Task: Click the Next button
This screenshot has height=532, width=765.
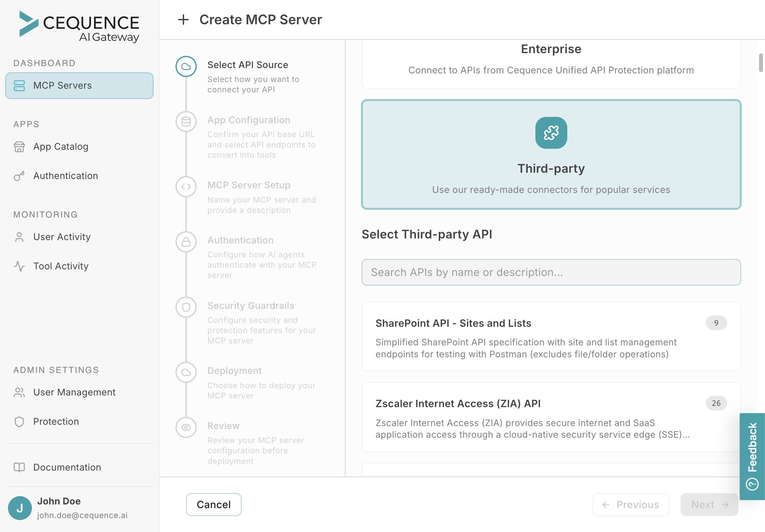Action: pos(709,504)
